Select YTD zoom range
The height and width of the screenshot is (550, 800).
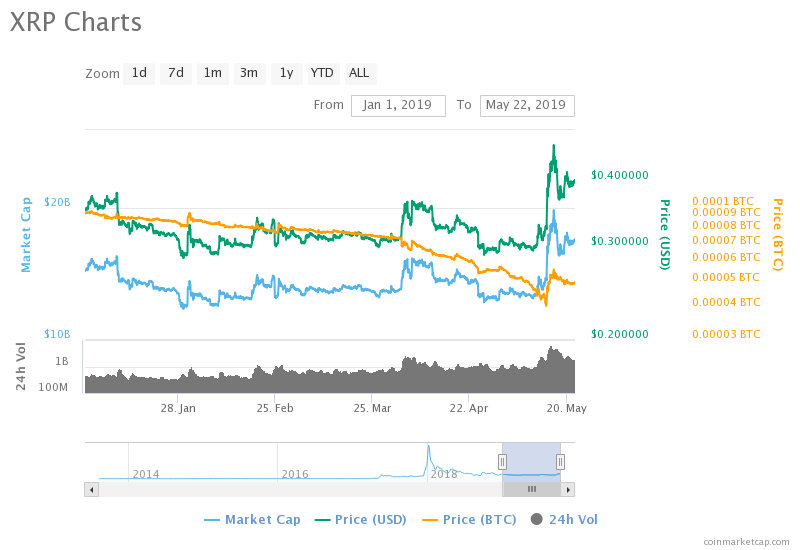coord(322,73)
